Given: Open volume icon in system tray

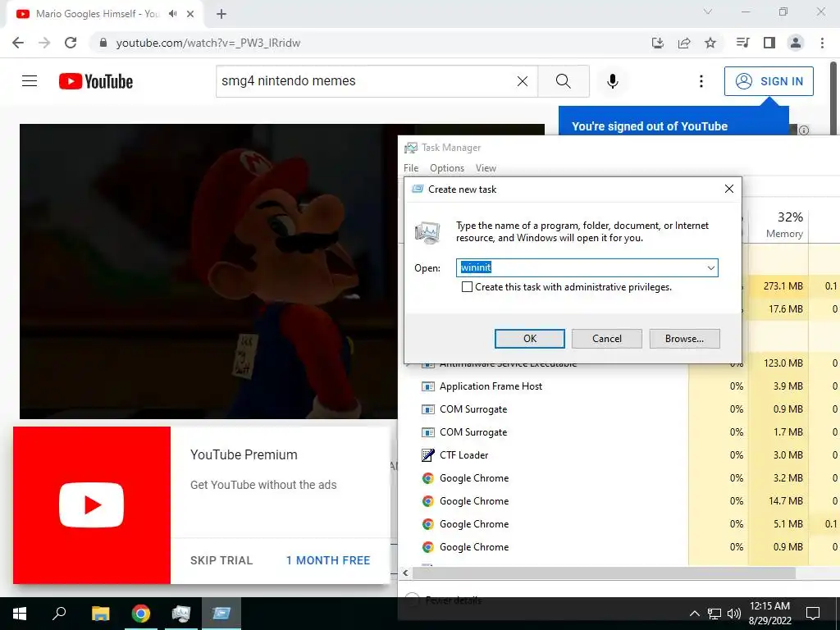Looking at the screenshot, I should click(734, 614).
